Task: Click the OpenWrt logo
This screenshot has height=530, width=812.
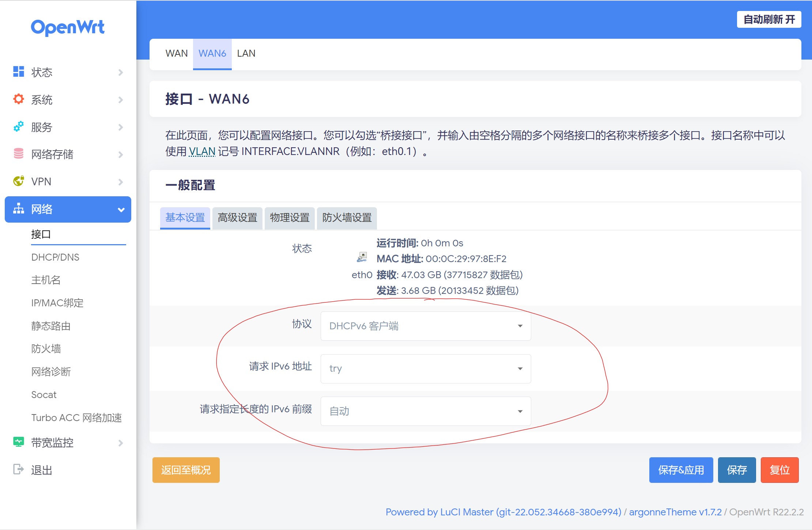Action: [x=68, y=27]
